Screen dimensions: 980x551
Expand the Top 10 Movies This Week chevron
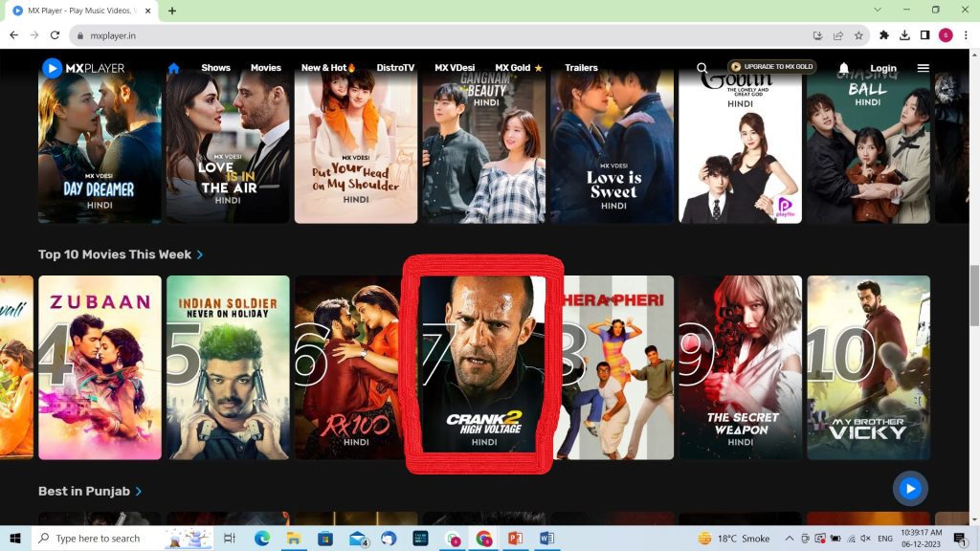pos(200,254)
